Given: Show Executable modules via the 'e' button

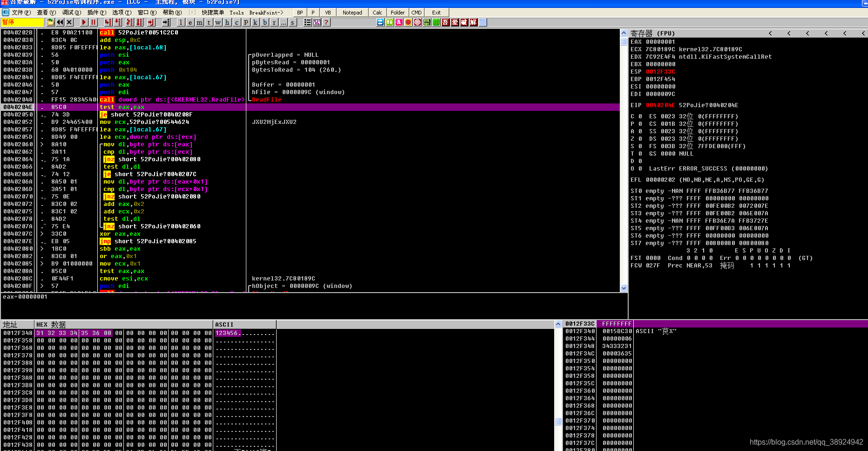Looking at the screenshot, I should 190,22.
